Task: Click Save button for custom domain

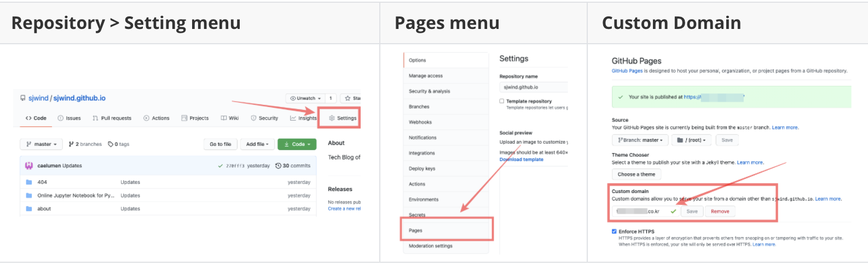Action: (692, 211)
